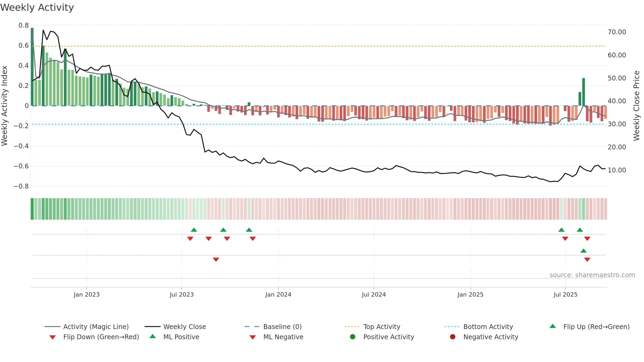The height and width of the screenshot is (362, 644).
Task: Toggle Flip Up (Red→Green) legend entry
Action: coord(589,327)
